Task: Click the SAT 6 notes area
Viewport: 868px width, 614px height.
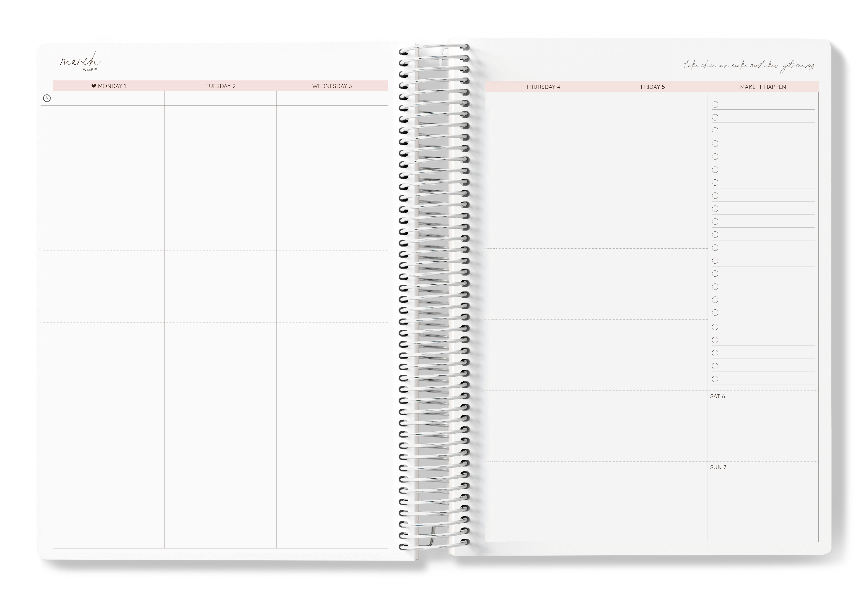Action: [763, 426]
